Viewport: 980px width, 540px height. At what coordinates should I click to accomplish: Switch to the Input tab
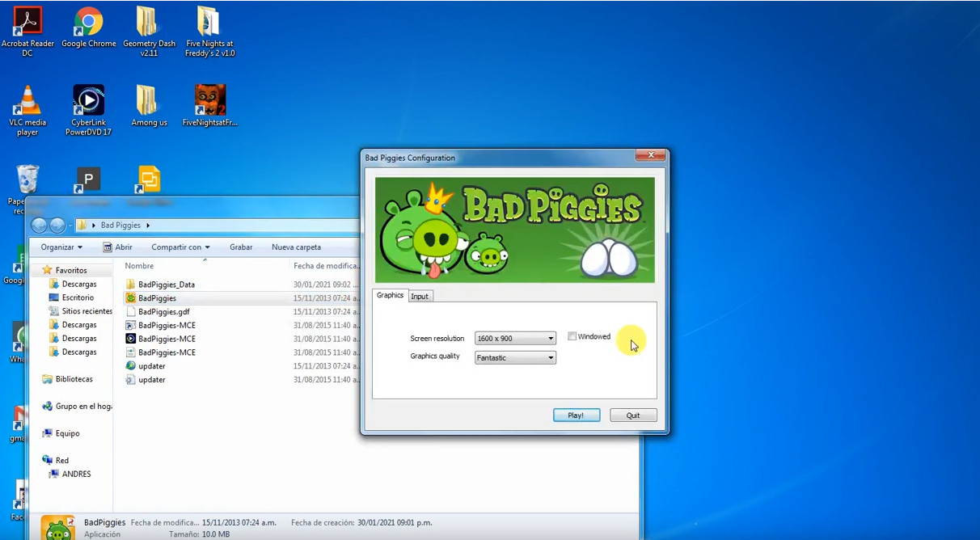coord(420,296)
